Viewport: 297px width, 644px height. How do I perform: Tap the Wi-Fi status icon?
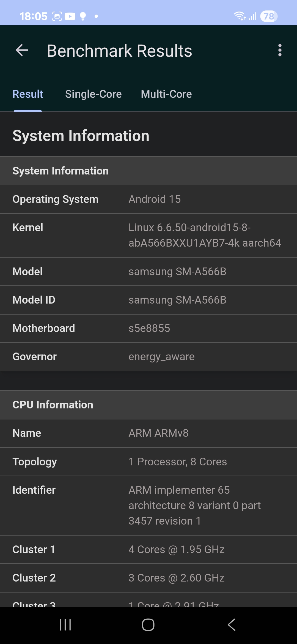[x=240, y=16]
